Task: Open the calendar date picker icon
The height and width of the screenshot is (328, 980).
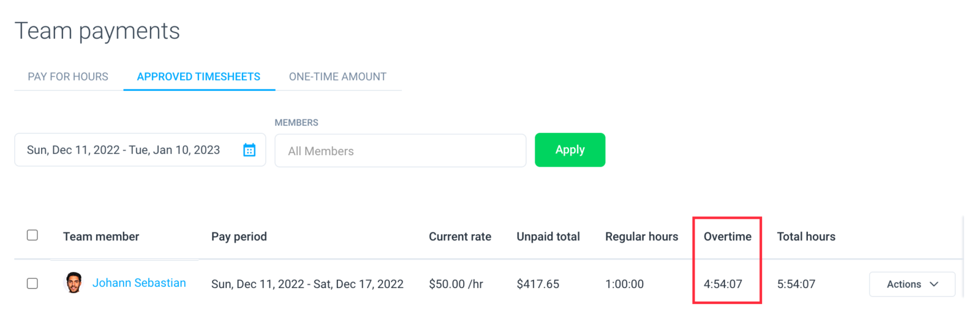Action: click(x=249, y=150)
